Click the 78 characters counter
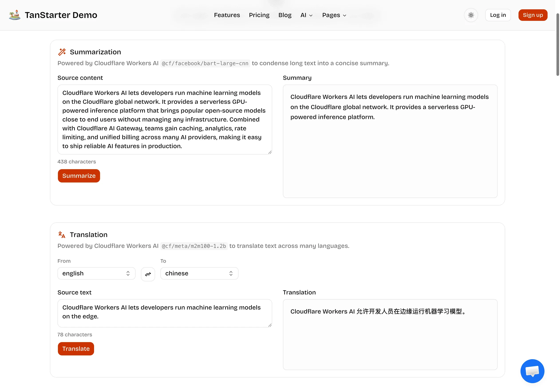Screen dimensions: 560x392 75,335
